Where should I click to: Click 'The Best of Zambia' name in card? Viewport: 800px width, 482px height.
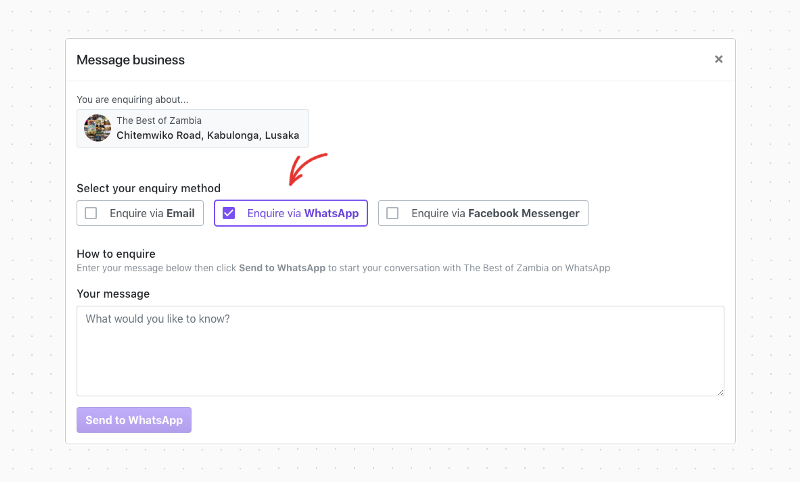[x=159, y=120]
